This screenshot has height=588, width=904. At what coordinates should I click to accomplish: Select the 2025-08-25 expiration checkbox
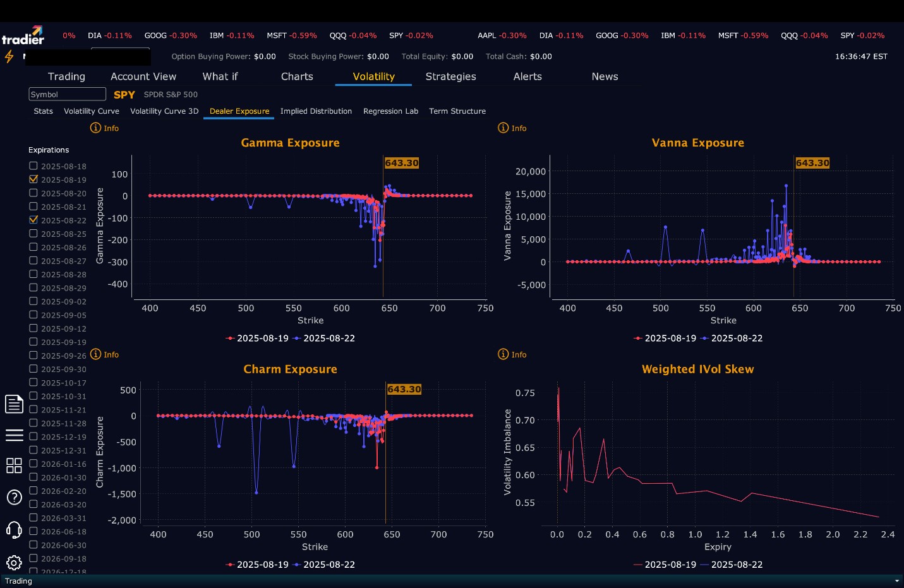[x=33, y=234]
